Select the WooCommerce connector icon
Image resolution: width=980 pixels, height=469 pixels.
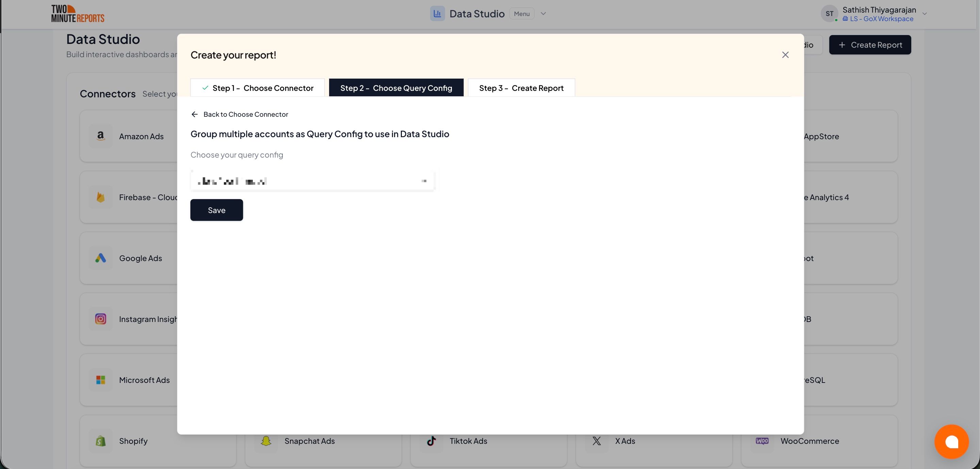click(x=762, y=441)
